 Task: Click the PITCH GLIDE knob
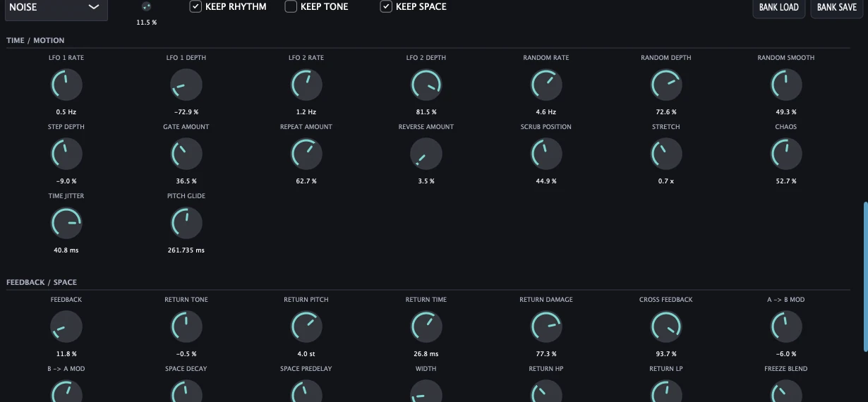tap(186, 223)
